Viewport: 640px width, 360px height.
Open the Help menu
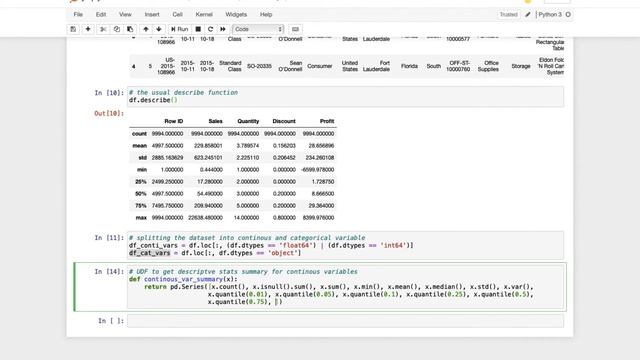(266, 14)
